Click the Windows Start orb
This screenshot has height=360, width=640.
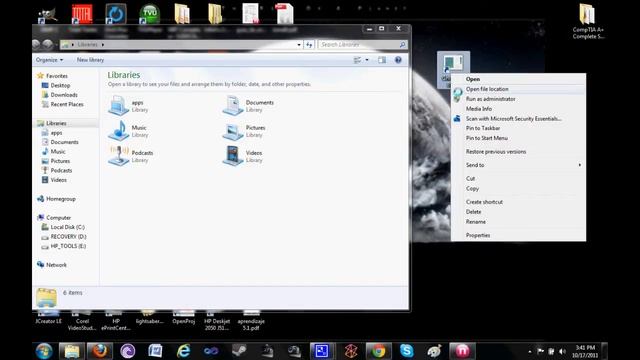point(44,351)
